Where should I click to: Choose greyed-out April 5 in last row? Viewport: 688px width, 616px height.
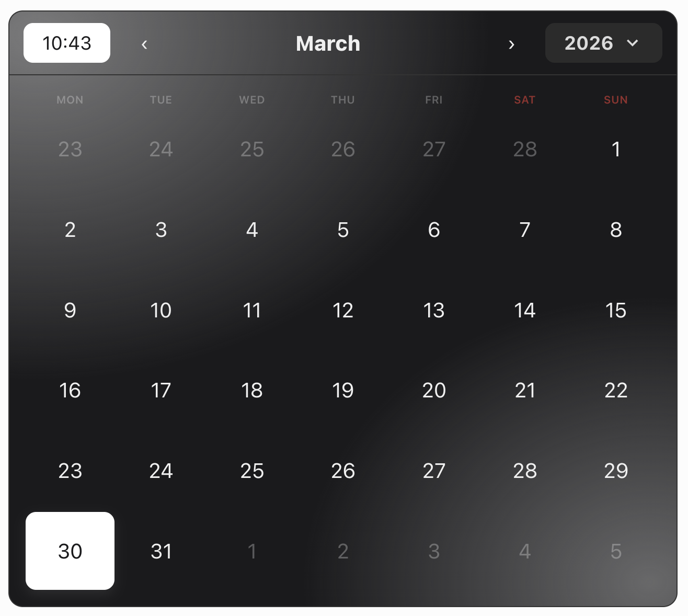coord(616,551)
